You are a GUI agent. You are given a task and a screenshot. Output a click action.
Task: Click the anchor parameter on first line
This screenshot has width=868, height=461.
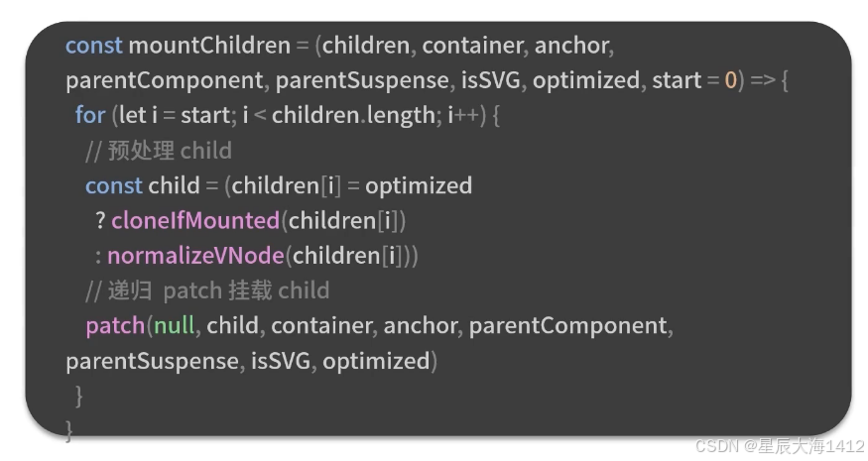point(571,46)
